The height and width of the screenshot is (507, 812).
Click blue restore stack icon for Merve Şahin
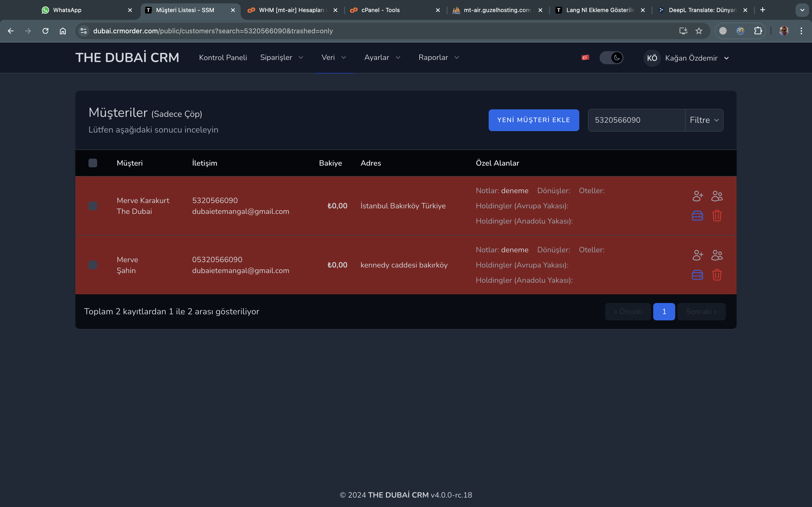click(x=697, y=275)
